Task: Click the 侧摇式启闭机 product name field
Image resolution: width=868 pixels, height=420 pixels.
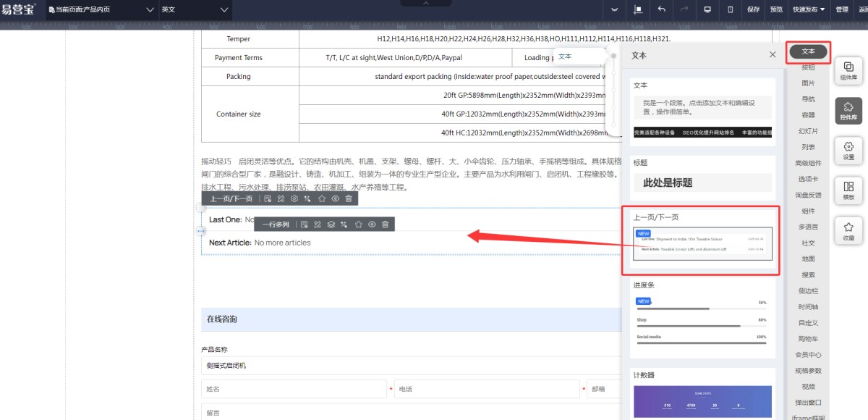Action: pos(411,366)
